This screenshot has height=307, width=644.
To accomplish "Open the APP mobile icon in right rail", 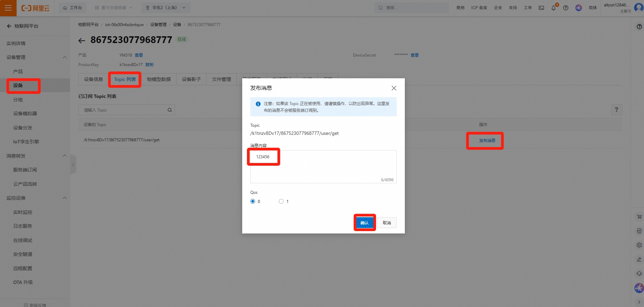I will pos(639,231).
